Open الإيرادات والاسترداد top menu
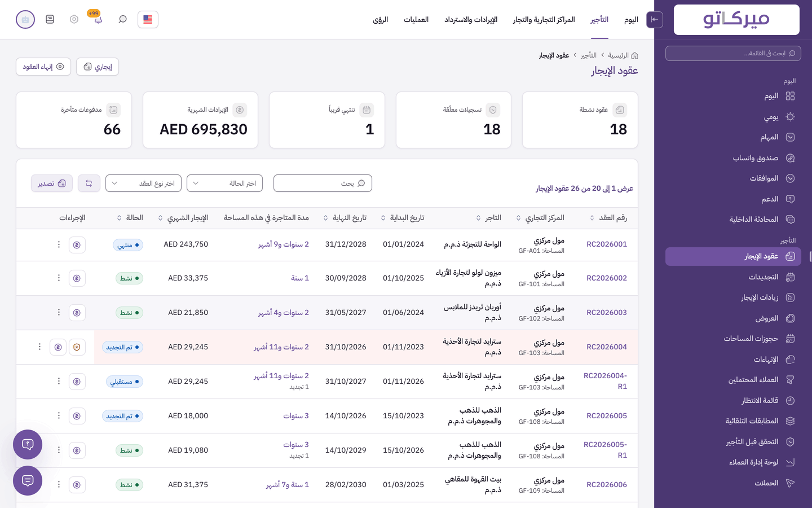812x508 pixels. click(x=471, y=20)
